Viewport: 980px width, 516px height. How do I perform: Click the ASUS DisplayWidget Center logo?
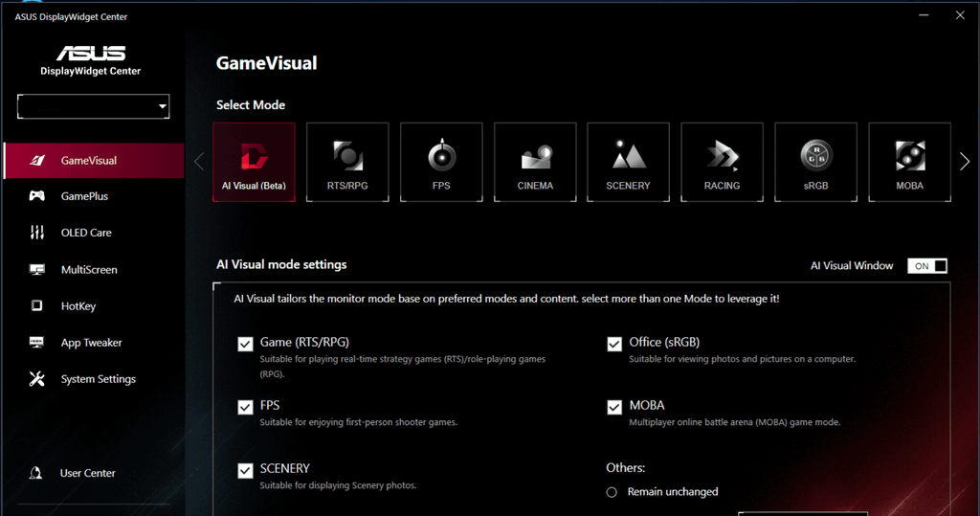click(91, 60)
